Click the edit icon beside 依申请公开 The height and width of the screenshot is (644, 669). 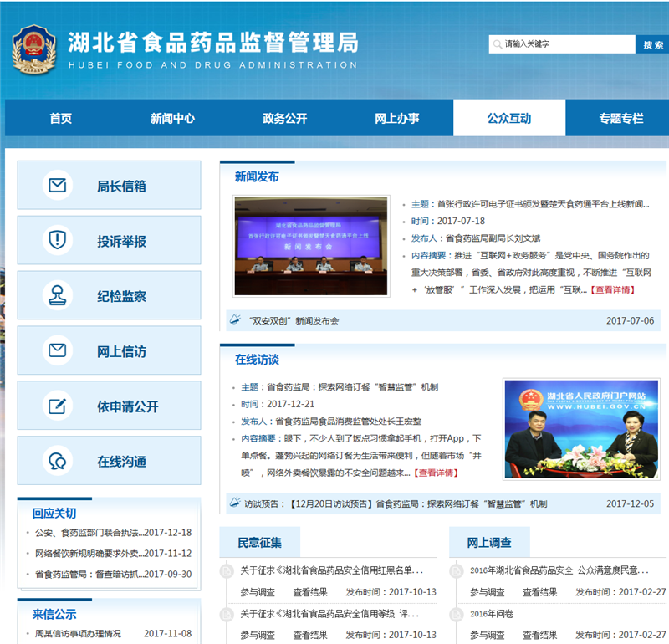tap(57, 406)
